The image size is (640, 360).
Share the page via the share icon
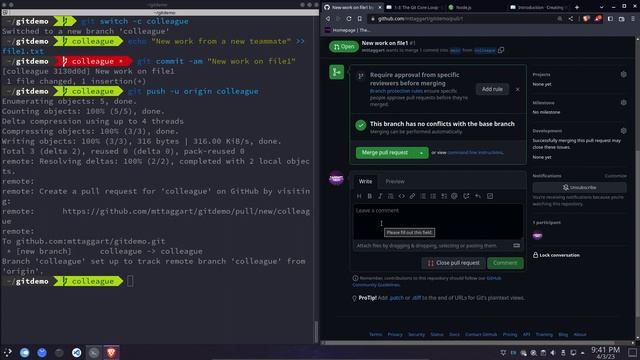571,18
